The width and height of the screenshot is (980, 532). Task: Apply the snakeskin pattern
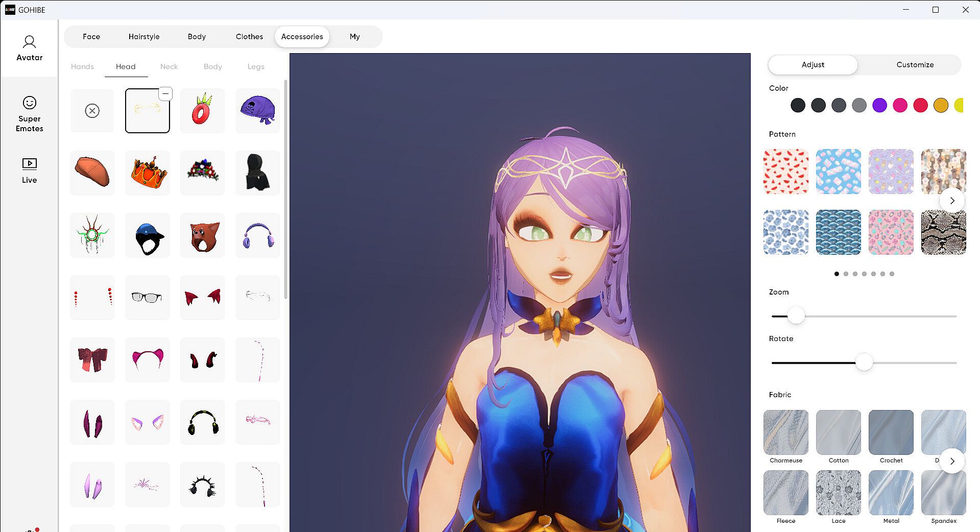[x=944, y=232]
